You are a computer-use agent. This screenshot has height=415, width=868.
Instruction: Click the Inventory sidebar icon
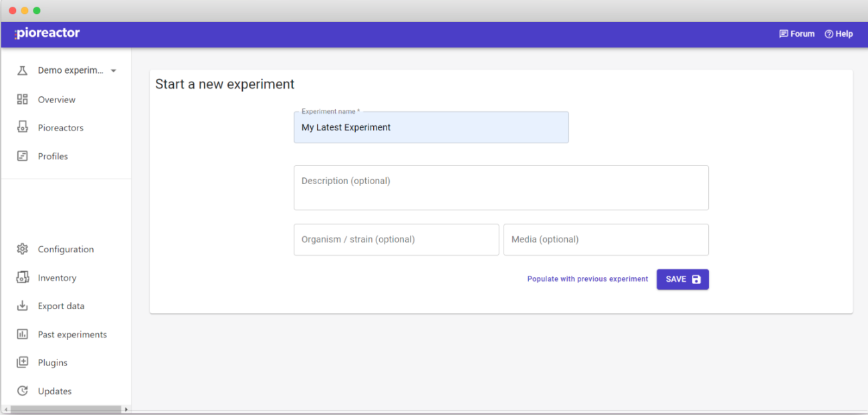[22, 277]
